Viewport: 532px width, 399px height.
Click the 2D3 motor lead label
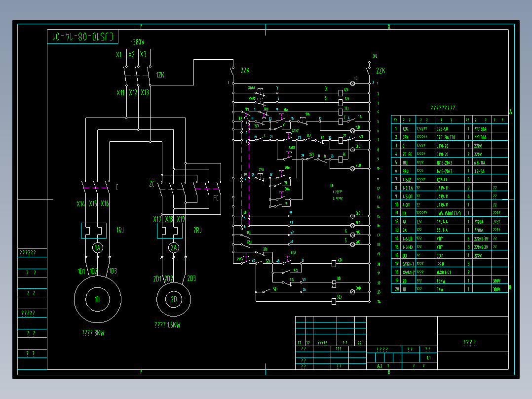pos(191,279)
